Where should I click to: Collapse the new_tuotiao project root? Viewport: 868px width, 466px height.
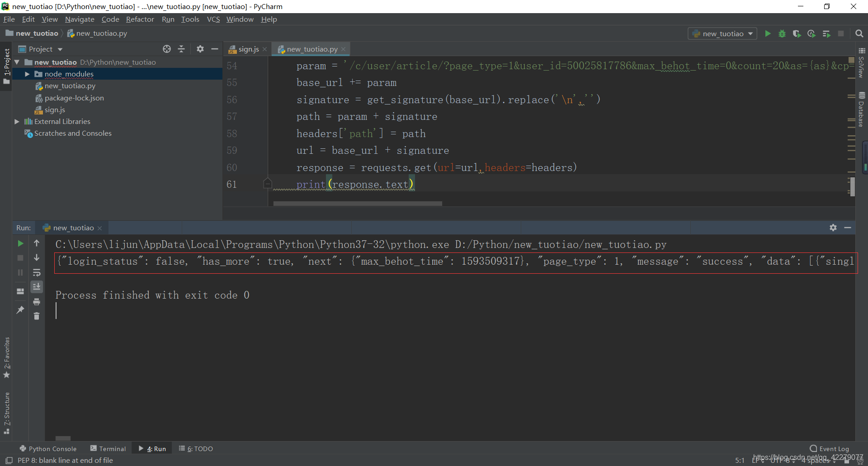[x=17, y=62]
